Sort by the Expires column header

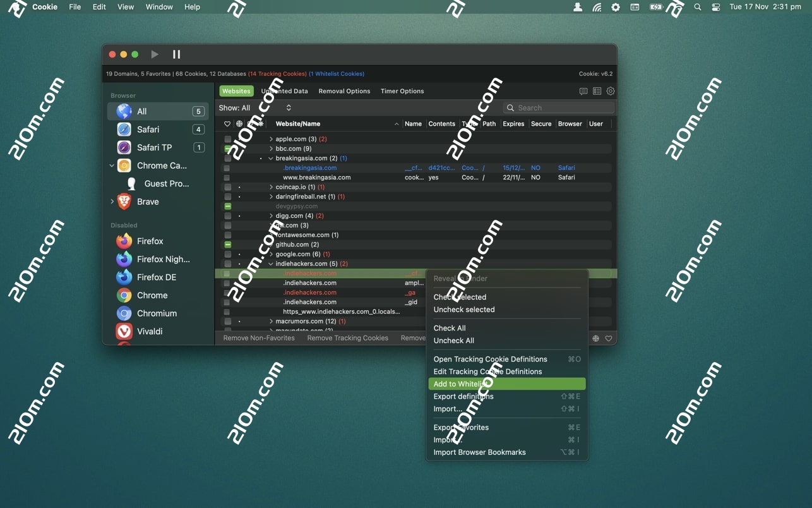[513, 124]
